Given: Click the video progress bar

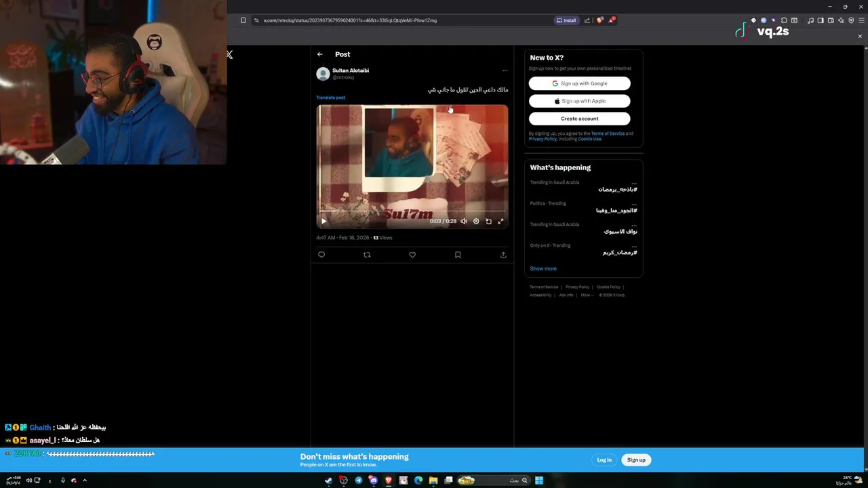Looking at the screenshot, I should pyautogui.click(x=412, y=211).
